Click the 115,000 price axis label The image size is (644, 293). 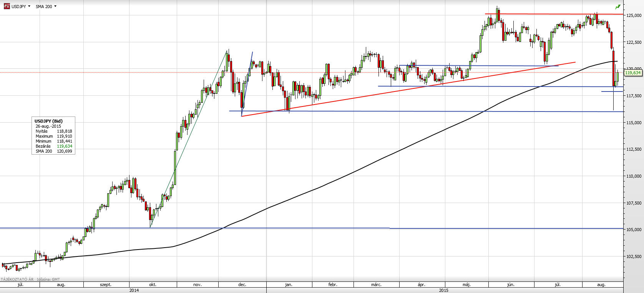634,123
